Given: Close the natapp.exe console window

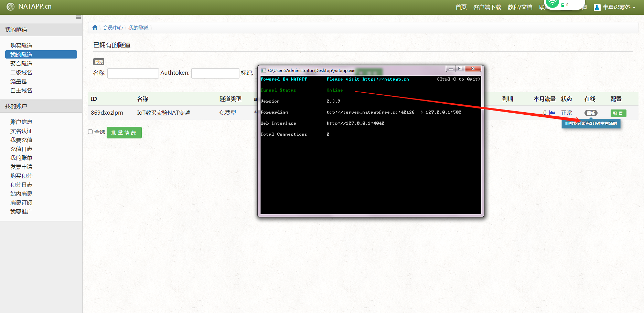Looking at the screenshot, I should [473, 69].
